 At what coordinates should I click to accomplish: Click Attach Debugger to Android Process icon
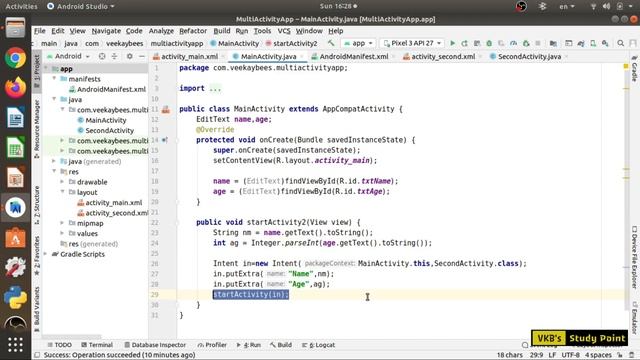click(x=526, y=43)
